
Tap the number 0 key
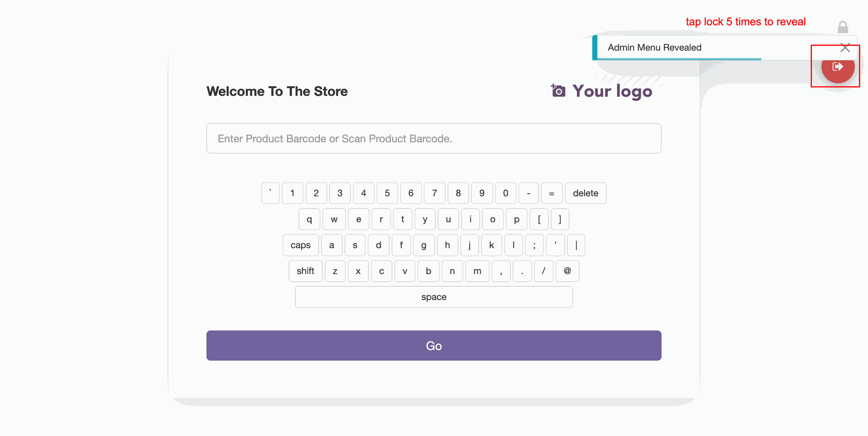point(505,193)
